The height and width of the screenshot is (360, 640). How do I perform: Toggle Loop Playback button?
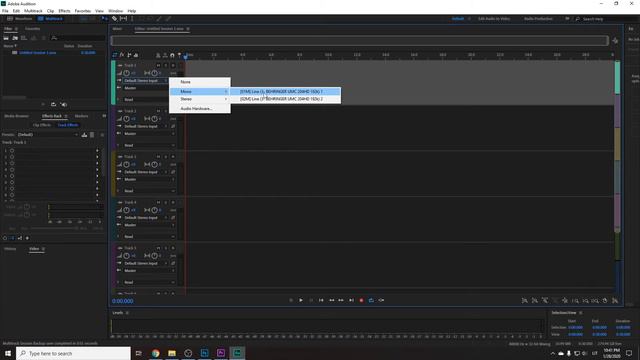(371, 300)
